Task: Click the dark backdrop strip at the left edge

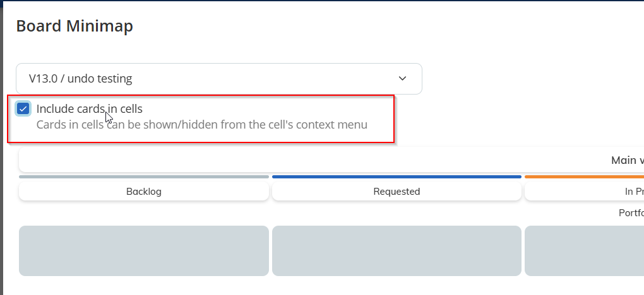Action: click(x=2, y=158)
